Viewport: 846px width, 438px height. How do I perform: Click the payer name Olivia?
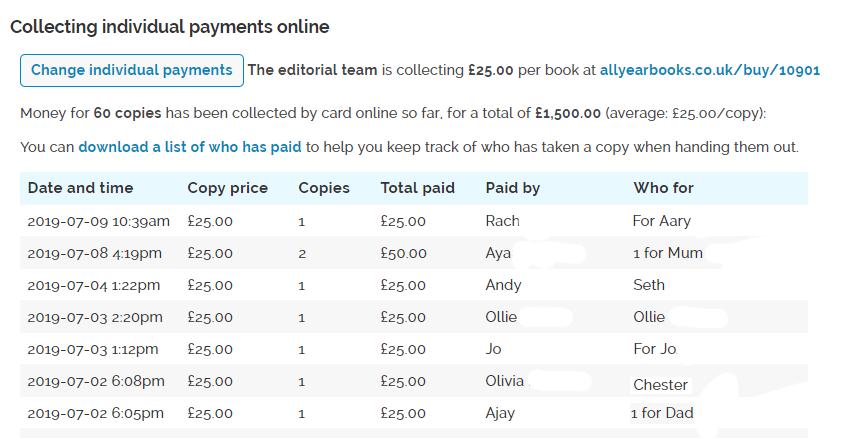point(504,381)
